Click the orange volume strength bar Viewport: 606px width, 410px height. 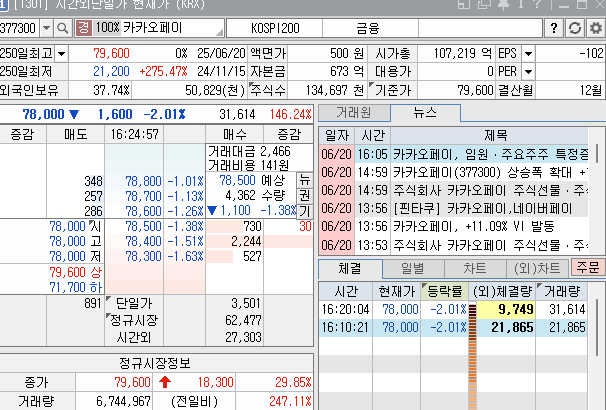[472, 356]
